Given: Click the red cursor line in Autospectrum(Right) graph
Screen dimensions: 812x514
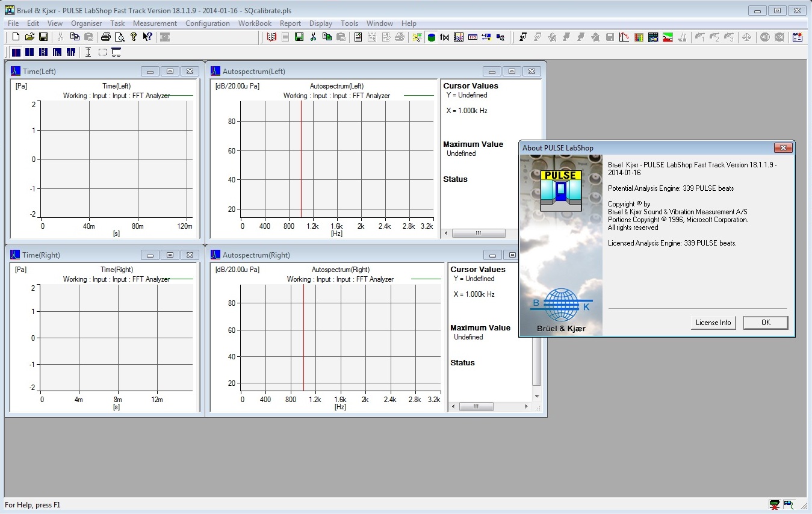Looking at the screenshot, I should [303, 337].
